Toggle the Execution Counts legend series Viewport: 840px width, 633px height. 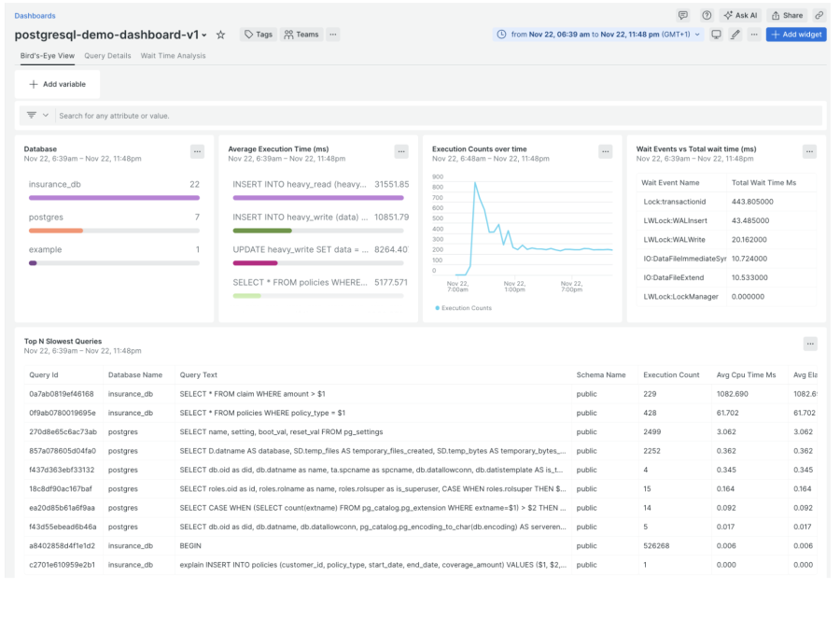point(464,307)
